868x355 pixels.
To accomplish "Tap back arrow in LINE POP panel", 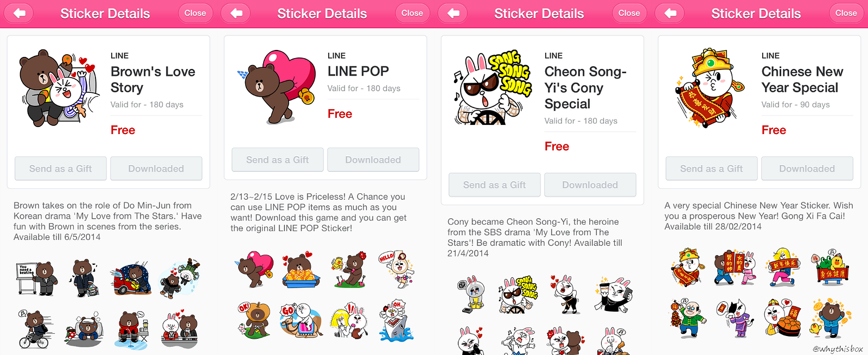I will pos(237,13).
